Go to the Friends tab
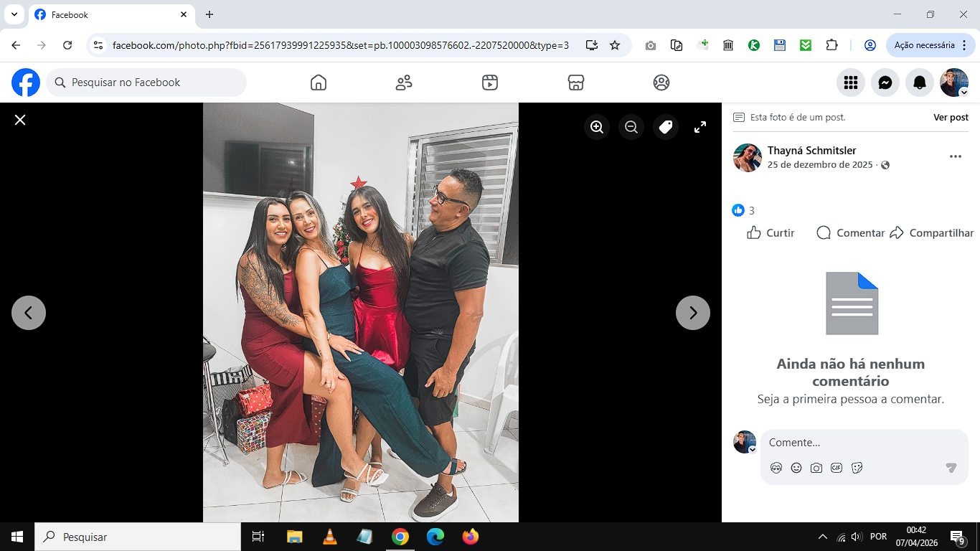Screen dimensions: 980x551 pyautogui.click(x=404, y=83)
